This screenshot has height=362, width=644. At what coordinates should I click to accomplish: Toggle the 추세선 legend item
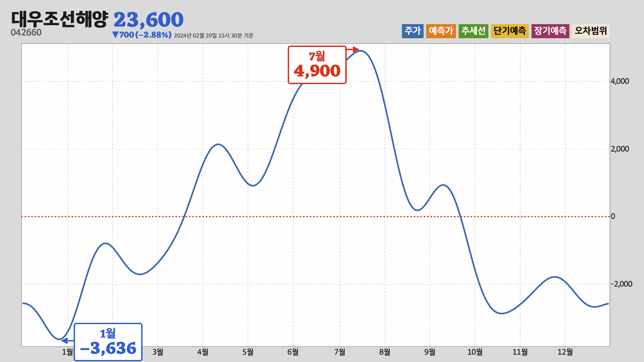(473, 31)
